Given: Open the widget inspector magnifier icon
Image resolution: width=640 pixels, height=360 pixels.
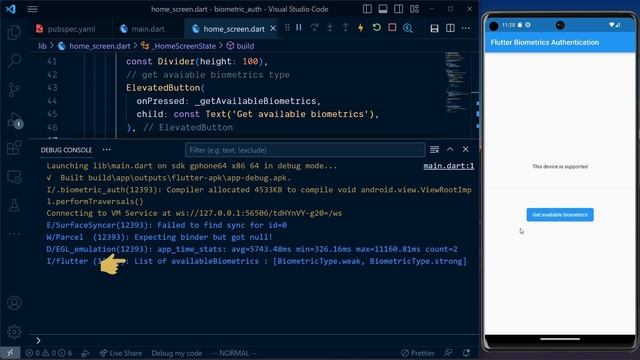Looking at the screenshot, I should [x=408, y=27].
